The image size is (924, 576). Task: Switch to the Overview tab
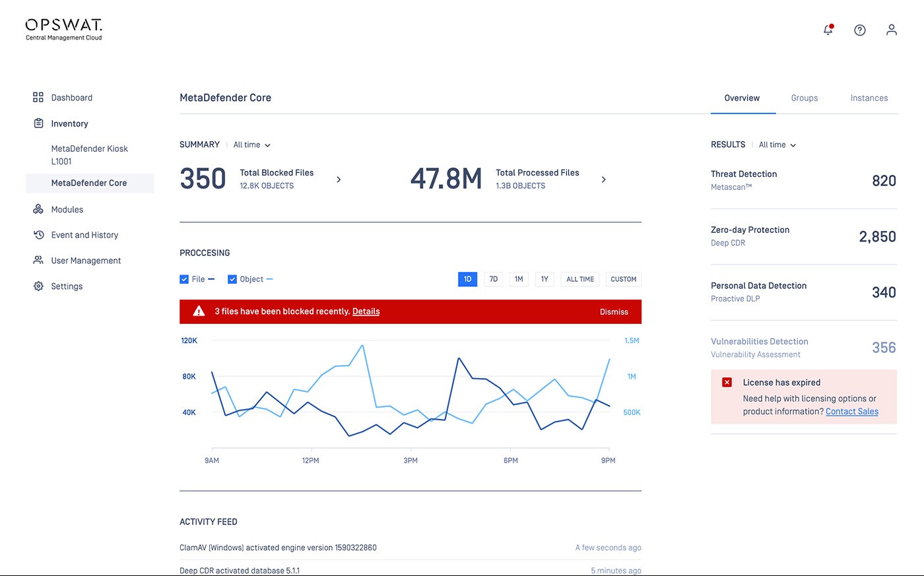pos(742,98)
